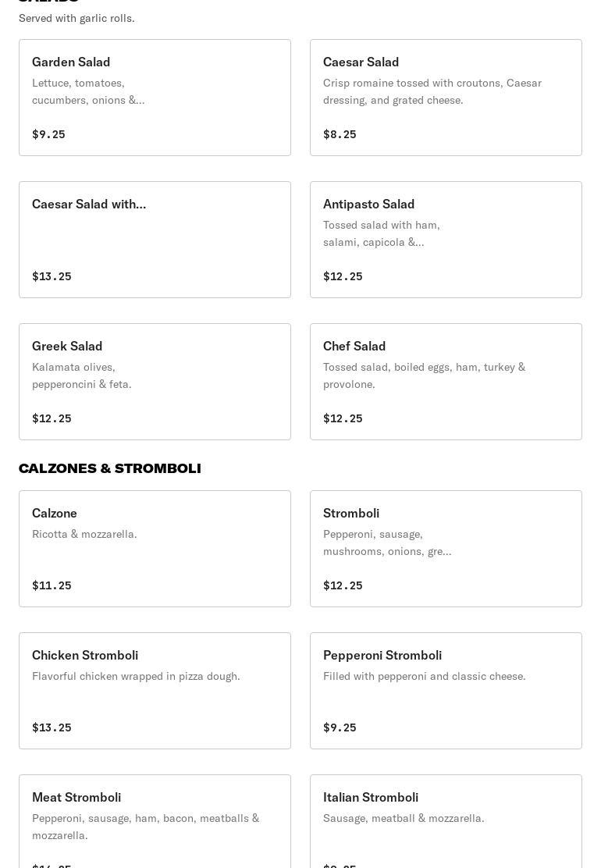Click the Calzones & Stromboli section heading

click(x=110, y=468)
